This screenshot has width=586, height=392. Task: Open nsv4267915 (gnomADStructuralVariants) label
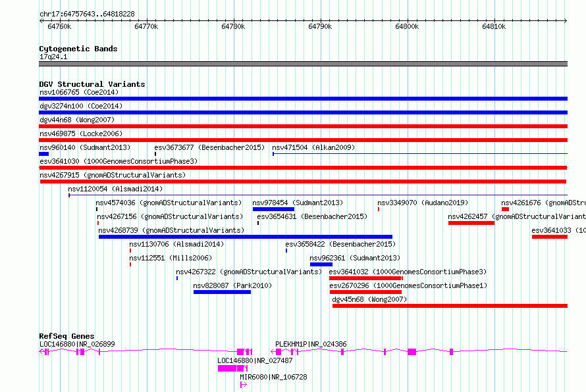click(x=113, y=175)
